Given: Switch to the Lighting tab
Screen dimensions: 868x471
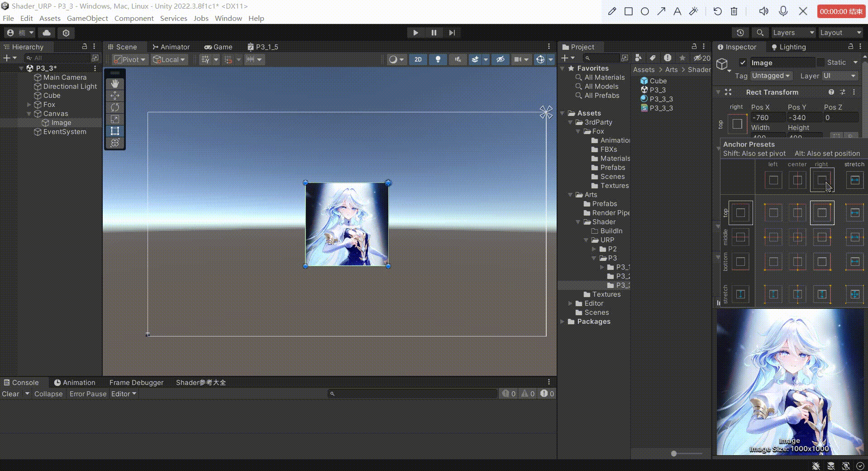Looking at the screenshot, I should point(788,47).
